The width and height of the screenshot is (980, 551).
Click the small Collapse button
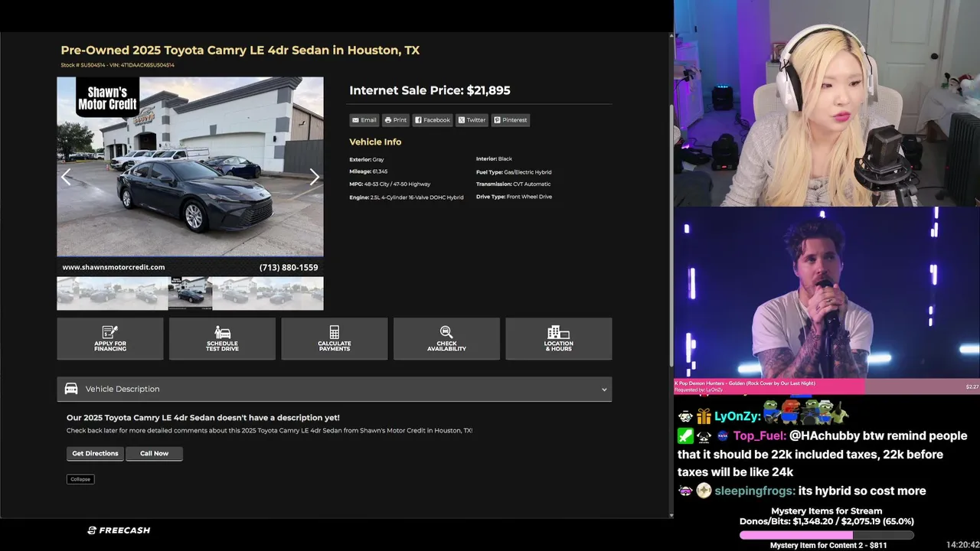(x=80, y=479)
